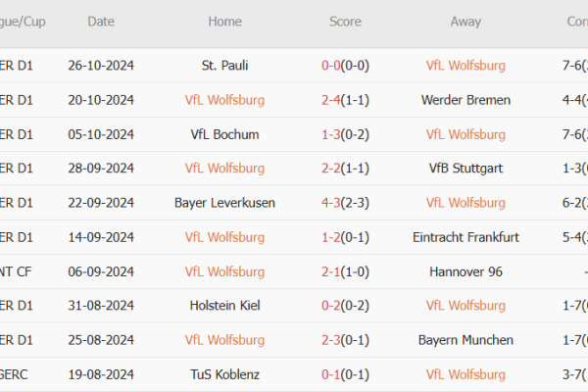Click the 2-1 score versus Hannover 96
Screen dimensions: 588x392
pyautogui.click(x=344, y=271)
